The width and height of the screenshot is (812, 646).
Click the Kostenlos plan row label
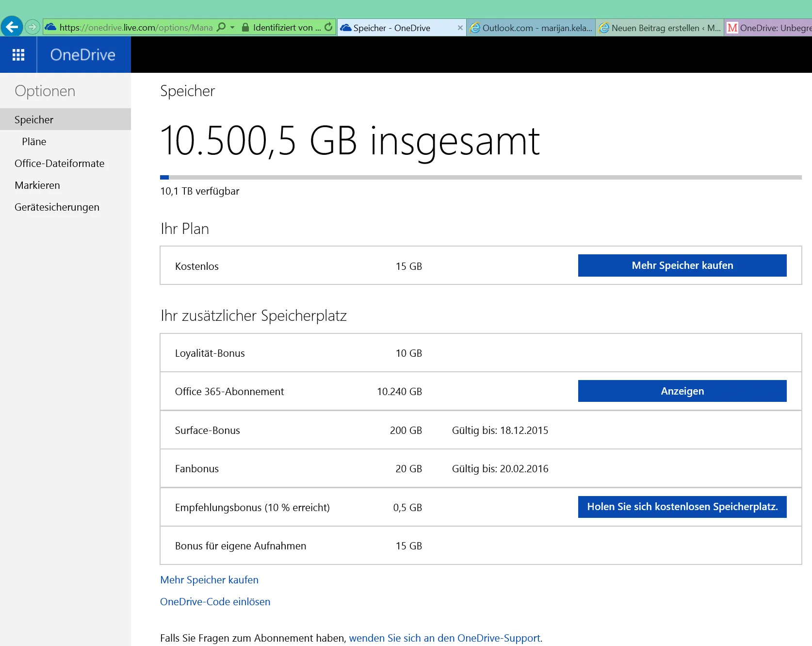[196, 266]
